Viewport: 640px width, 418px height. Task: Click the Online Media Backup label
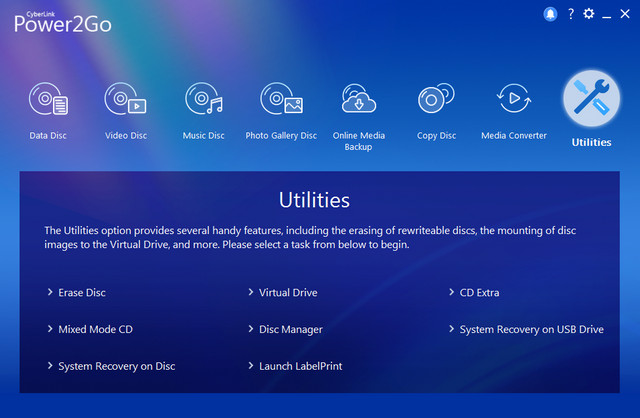click(x=359, y=141)
